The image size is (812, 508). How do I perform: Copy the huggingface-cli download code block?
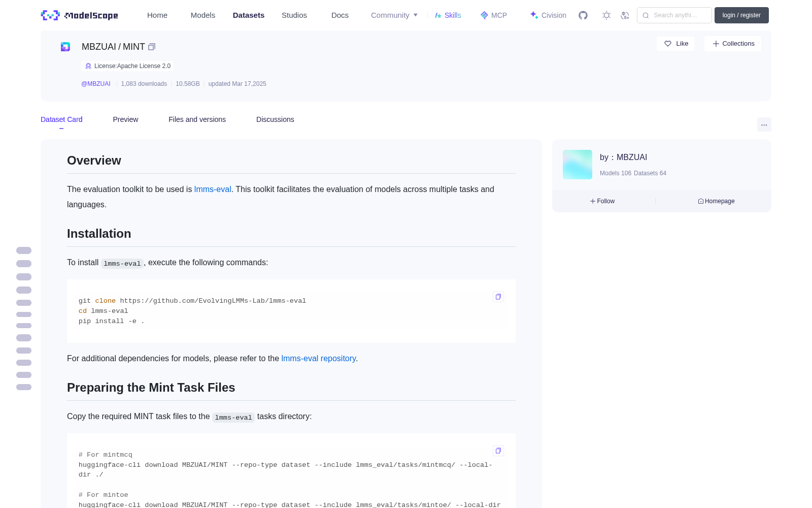pyautogui.click(x=498, y=451)
